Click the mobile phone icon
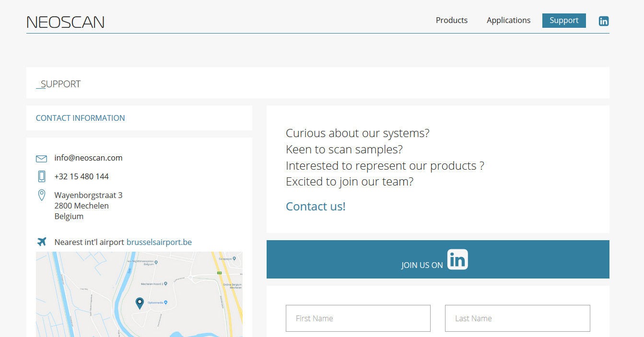This screenshot has width=644, height=337. pos(41,176)
